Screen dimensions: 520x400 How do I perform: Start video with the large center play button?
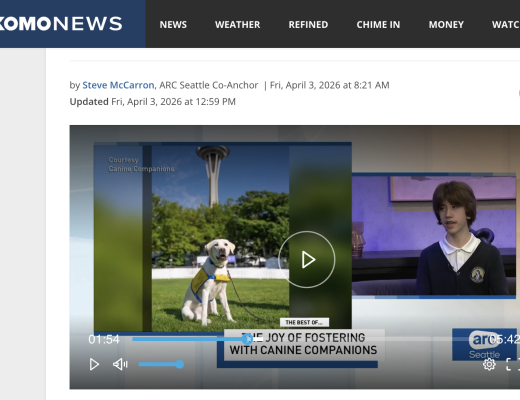[x=307, y=259]
